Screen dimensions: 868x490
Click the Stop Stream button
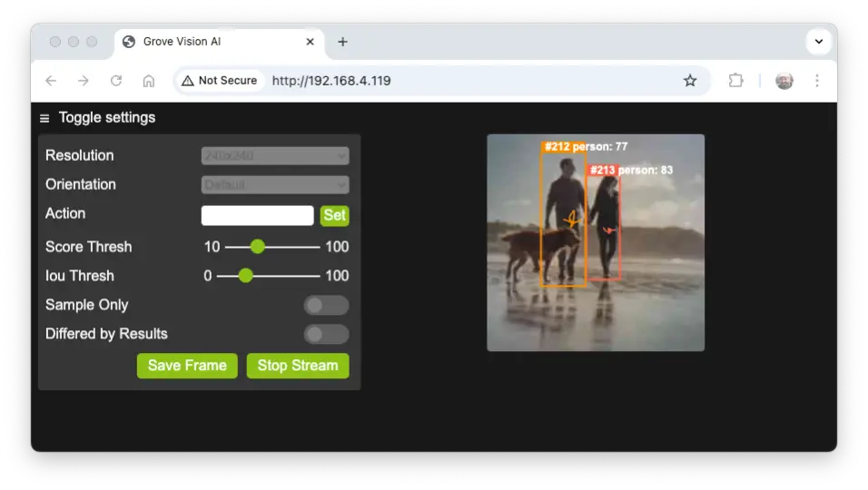(x=298, y=366)
